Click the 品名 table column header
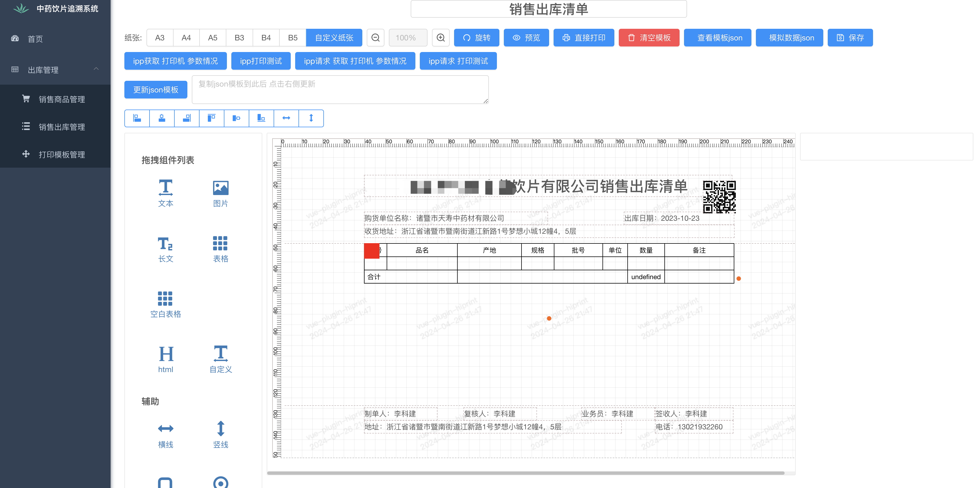 click(x=422, y=250)
